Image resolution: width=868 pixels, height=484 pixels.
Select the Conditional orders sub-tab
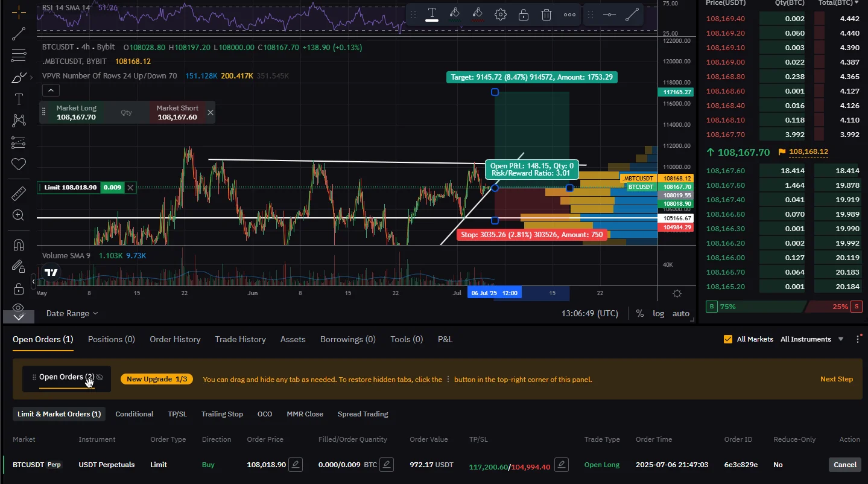(135, 414)
